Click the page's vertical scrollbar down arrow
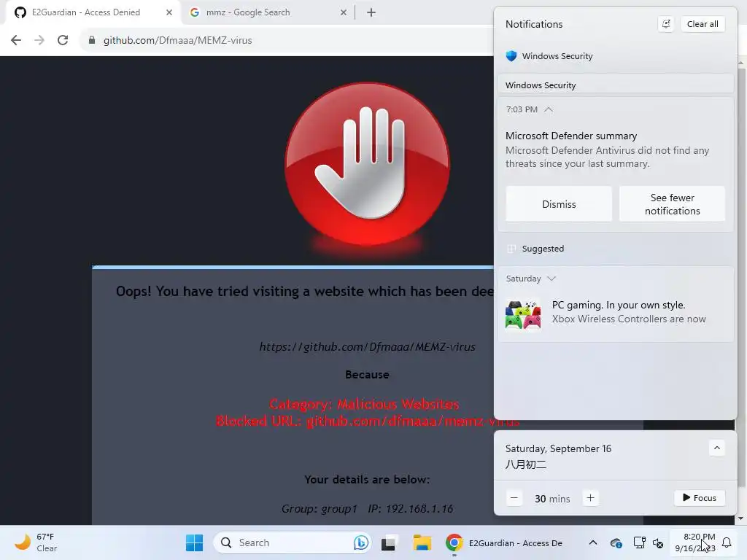The image size is (747, 560). pos(741,518)
